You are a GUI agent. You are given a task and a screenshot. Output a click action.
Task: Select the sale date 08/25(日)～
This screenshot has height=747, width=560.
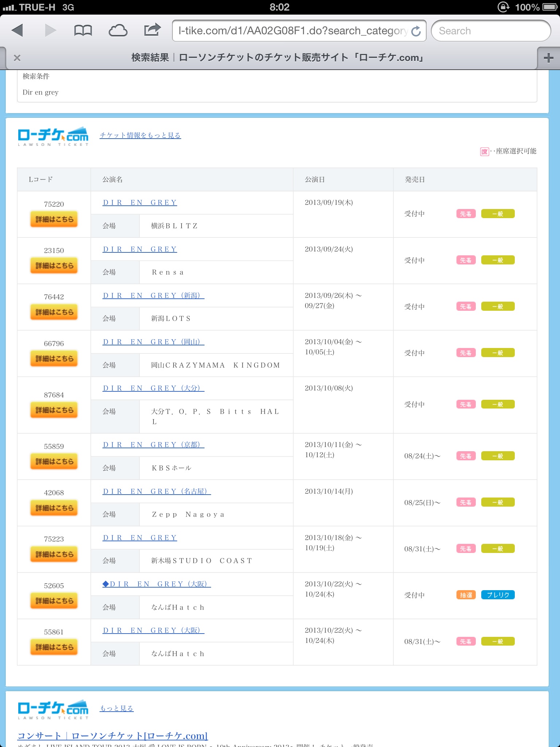click(x=422, y=503)
